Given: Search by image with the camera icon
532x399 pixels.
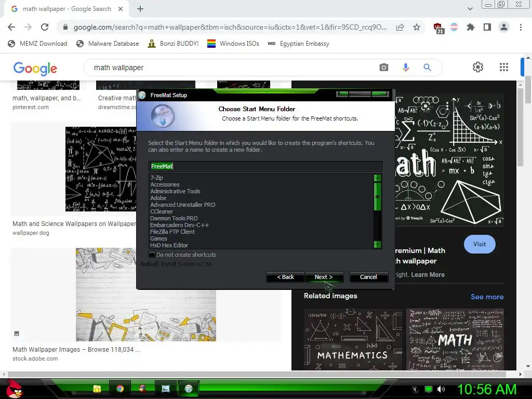Looking at the screenshot, I should (384, 68).
